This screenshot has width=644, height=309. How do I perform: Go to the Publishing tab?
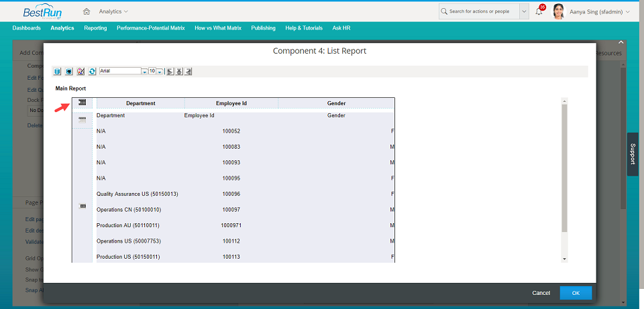click(x=263, y=28)
